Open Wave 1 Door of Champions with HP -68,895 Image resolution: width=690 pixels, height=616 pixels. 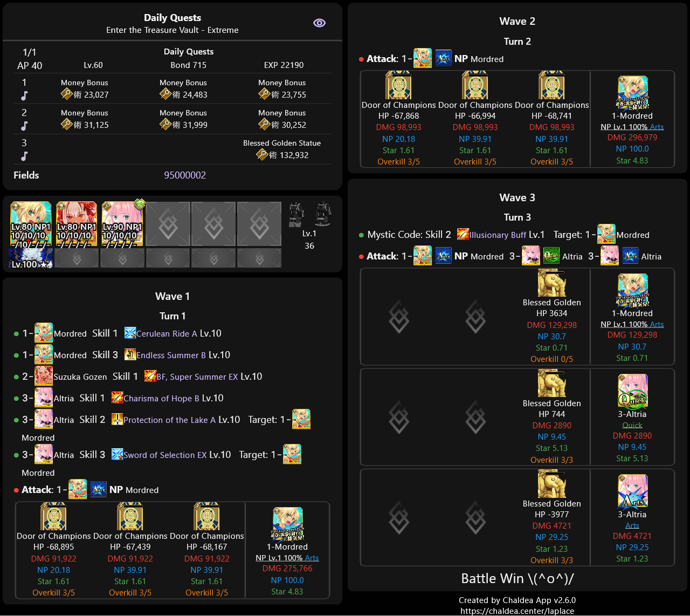click(x=53, y=517)
